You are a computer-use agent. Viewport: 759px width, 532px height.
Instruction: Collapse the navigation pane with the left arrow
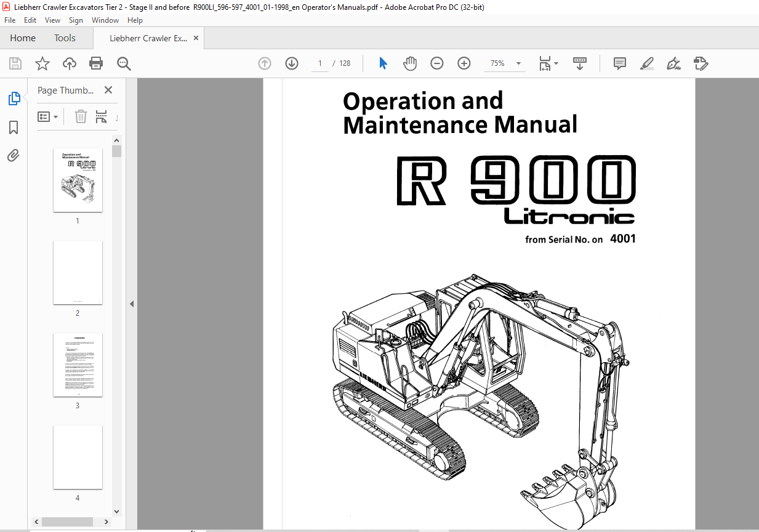click(132, 304)
